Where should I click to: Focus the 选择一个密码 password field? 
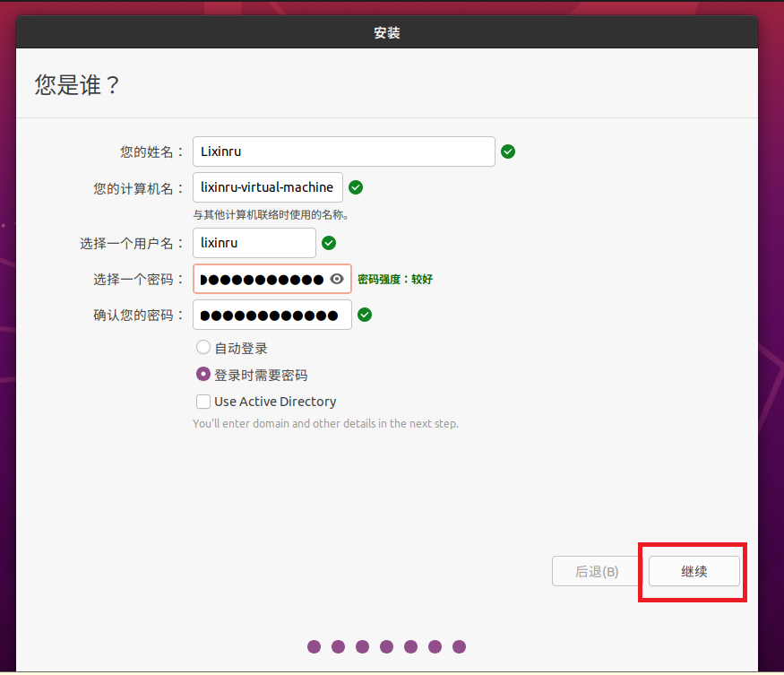click(260, 279)
